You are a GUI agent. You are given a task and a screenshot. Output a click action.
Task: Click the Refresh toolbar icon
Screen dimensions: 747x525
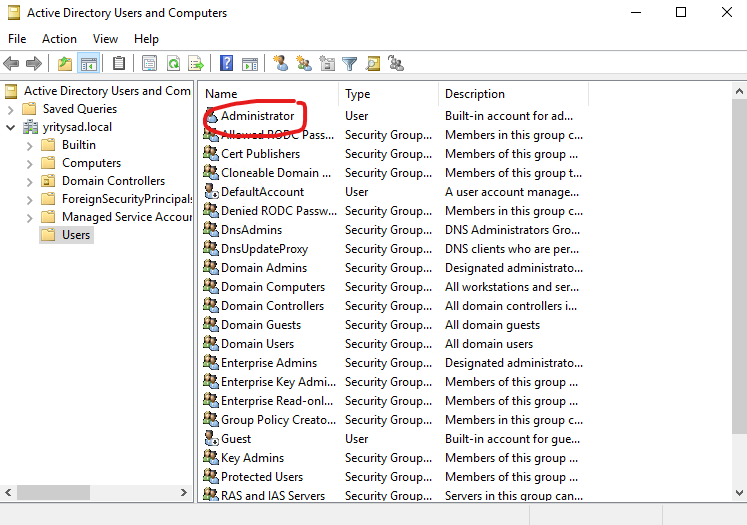tap(173, 63)
